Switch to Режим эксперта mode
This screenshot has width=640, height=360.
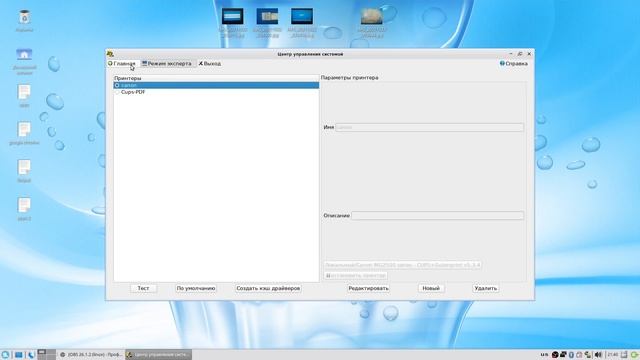(167, 64)
